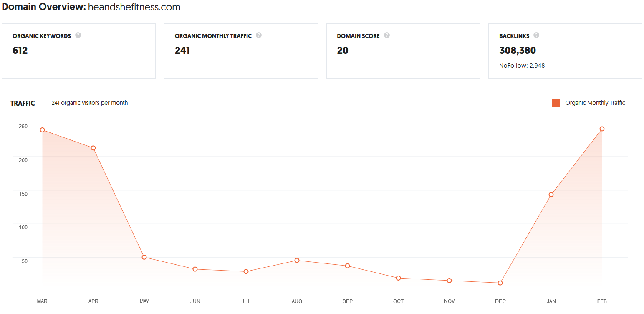Click the backlinks count 308,380
Screen dimensions: 644x314
coord(518,51)
